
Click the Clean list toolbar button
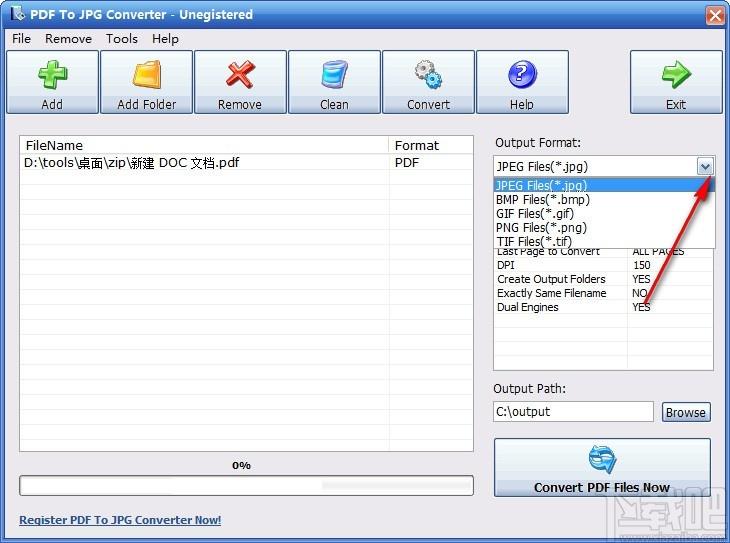click(x=334, y=82)
